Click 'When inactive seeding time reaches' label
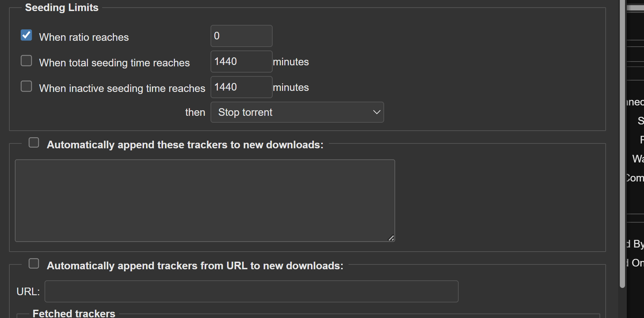644x318 pixels. [x=122, y=88]
